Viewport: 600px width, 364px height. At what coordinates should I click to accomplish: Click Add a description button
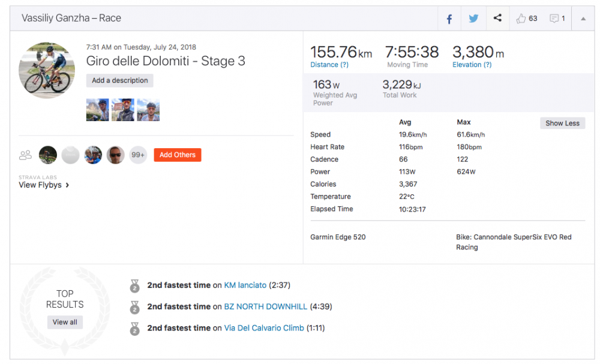[120, 80]
